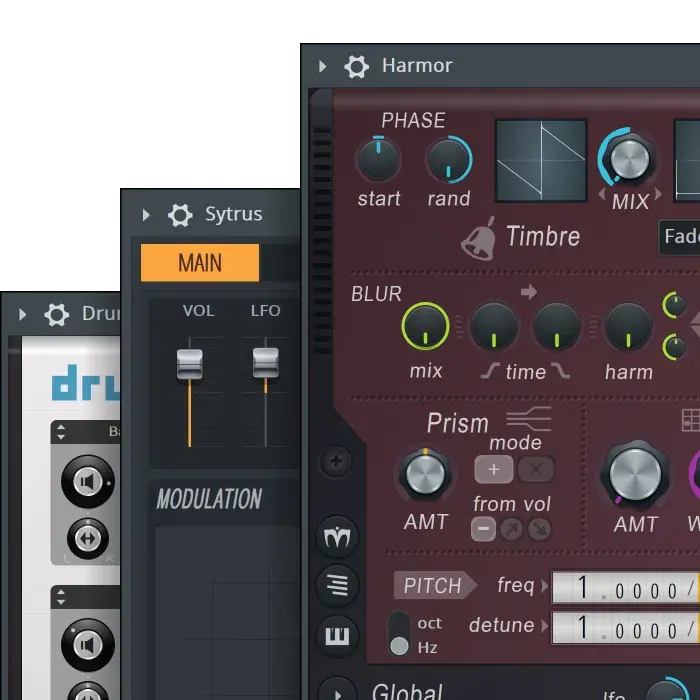Screen dimensions: 700x700
Task: Open first Drumaxx pad preset up-down selector
Action: [x=61, y=432]
